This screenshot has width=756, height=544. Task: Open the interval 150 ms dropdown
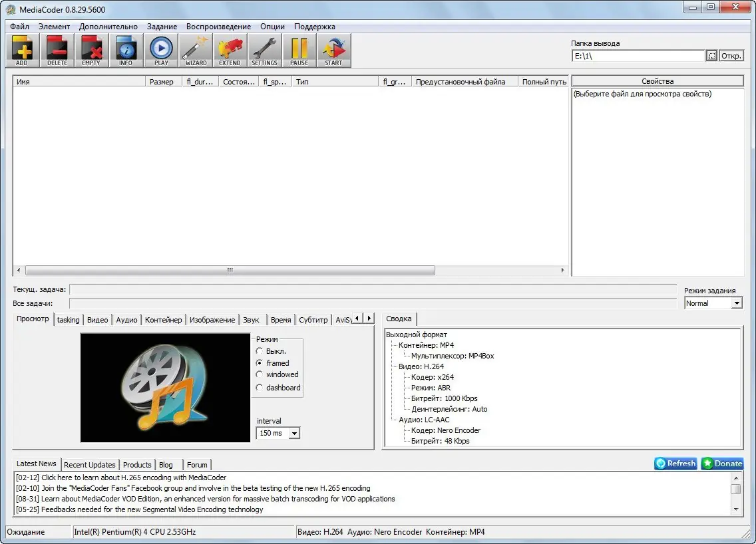(x=294, y=433)
